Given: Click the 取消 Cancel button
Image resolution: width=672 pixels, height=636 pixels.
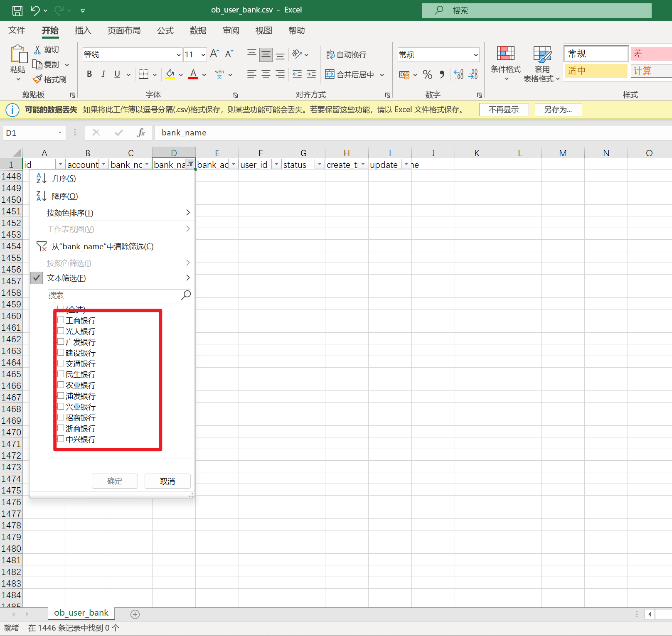Looking at the screenshot, I should tap(167, 481).
